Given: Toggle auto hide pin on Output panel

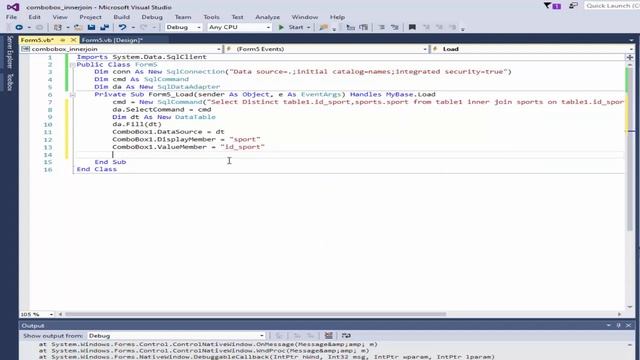Looking at the screenshot, I should 618,325.
